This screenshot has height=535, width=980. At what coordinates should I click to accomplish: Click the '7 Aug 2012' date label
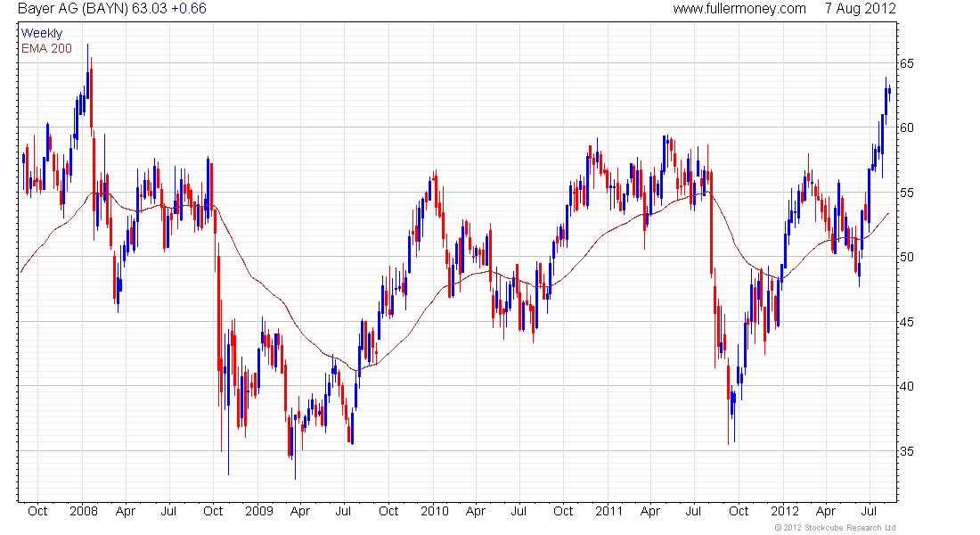[860, 8]
